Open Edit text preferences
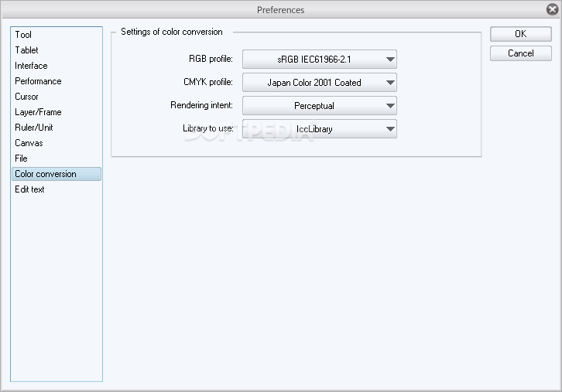The width and height of the screenshot is (562, 392). click(57, 189)
